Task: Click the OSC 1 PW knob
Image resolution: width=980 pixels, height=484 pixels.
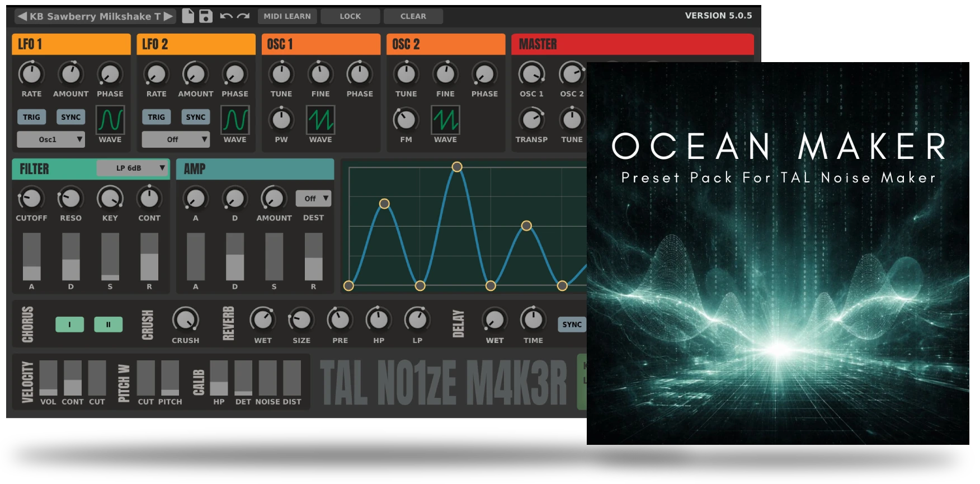Action: pyautogui.click(x=281, y=119)
